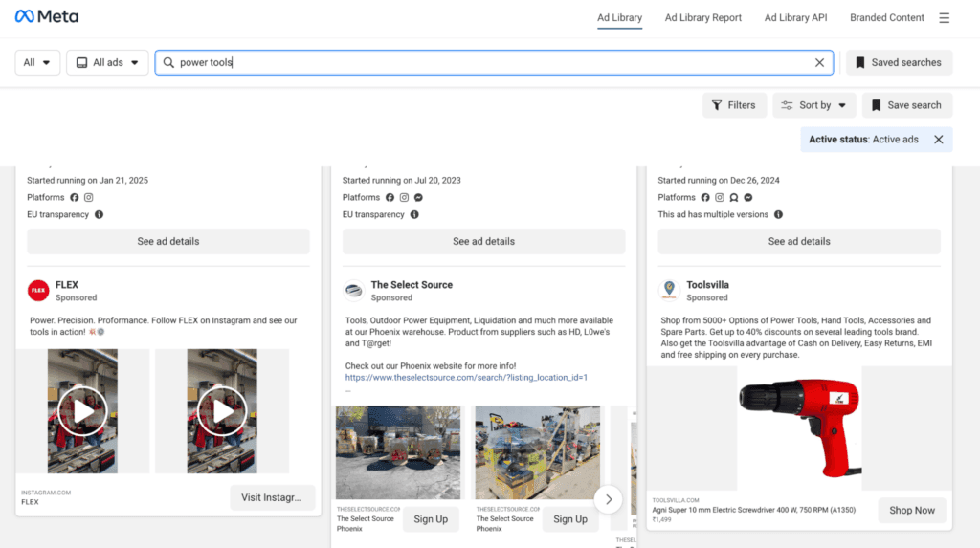
Task: Click the Agni Super Electric Screwdriver title
Action: pos(754,510)
